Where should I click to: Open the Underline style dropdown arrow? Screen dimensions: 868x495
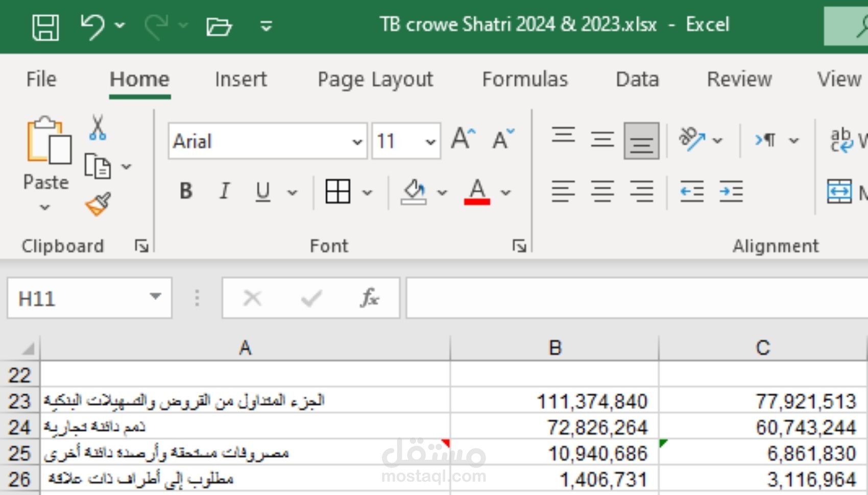[x=292, y=192]
